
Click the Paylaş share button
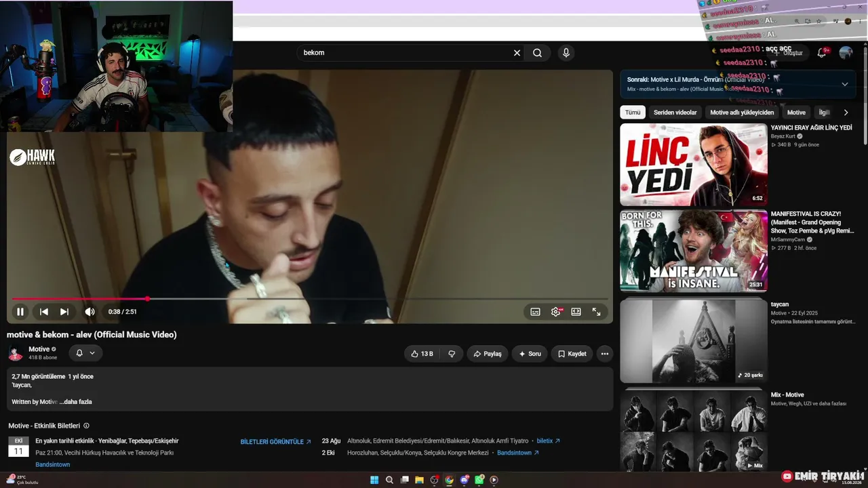pyautogui.click(x=488, y=354)
